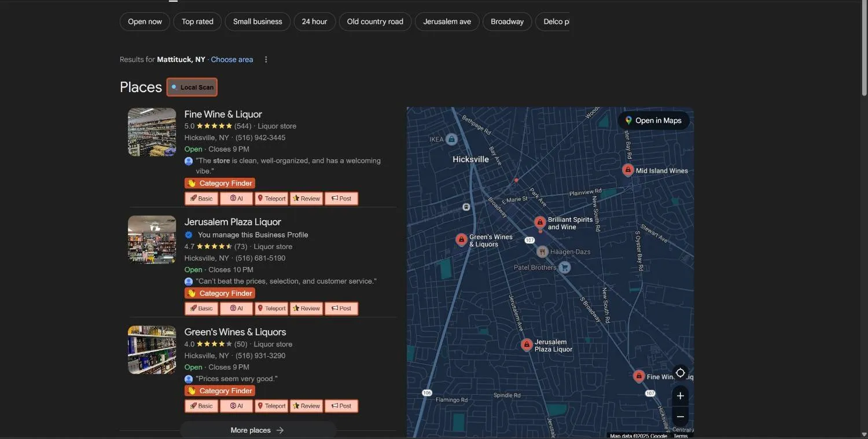Center map on your current location
The image size is (868, 439).
coord(681,373)
